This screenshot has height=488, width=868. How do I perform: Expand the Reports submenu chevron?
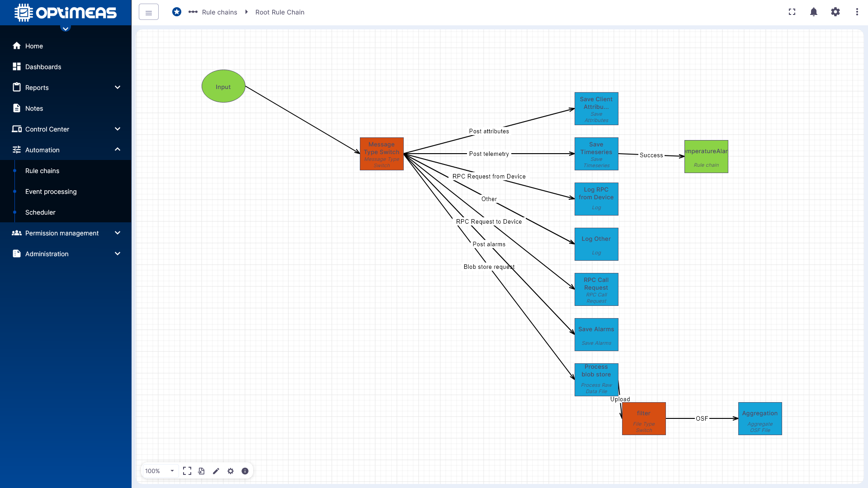point(118,87)
